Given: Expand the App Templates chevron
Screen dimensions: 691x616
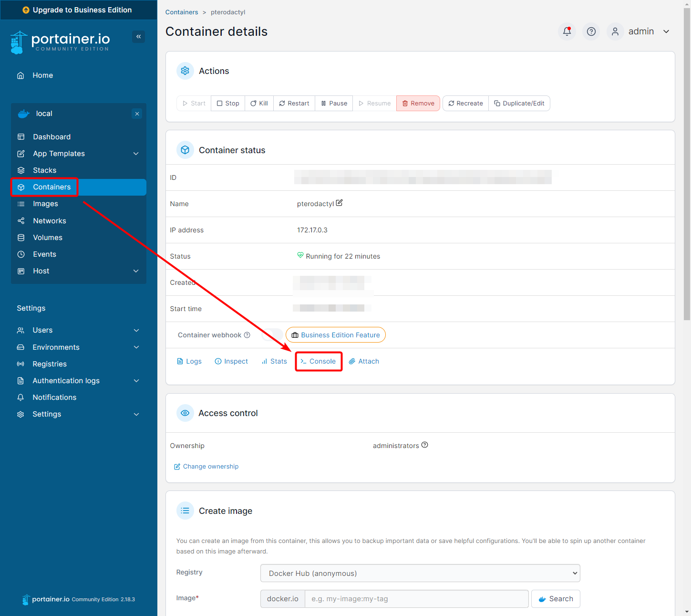Looking at the screenshot, I should (x=136, y=154).
